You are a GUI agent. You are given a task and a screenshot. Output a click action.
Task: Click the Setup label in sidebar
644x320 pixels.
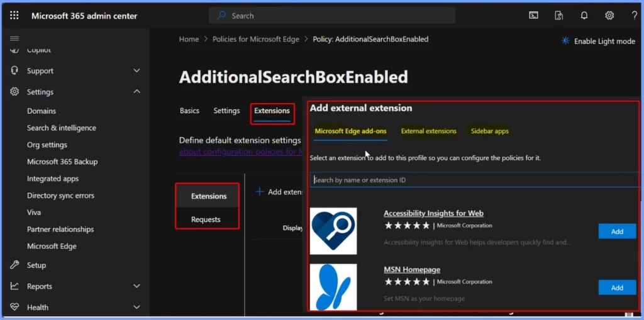(x=36, y=265)
